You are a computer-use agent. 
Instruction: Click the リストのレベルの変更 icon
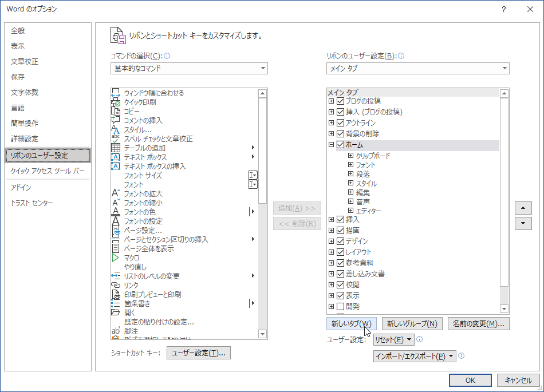[116, 276]
